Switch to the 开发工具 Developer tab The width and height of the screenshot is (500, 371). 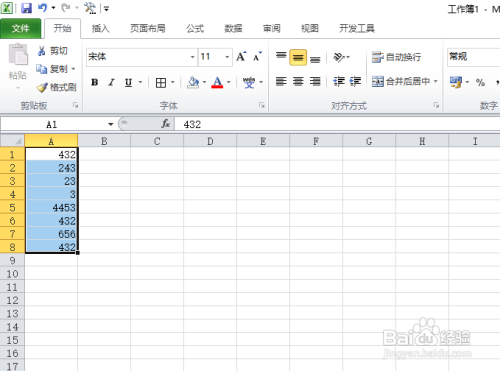pos(357,29)
